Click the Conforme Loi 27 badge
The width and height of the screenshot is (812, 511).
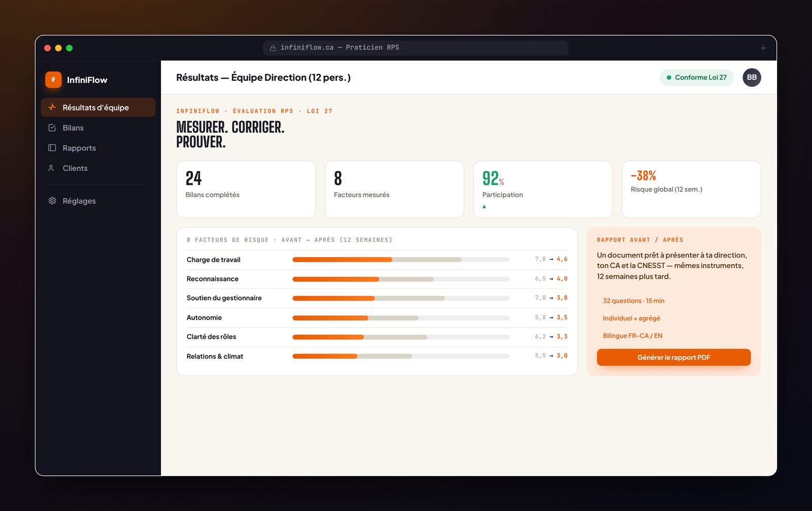pyautogui.click(x=696, y=77)
